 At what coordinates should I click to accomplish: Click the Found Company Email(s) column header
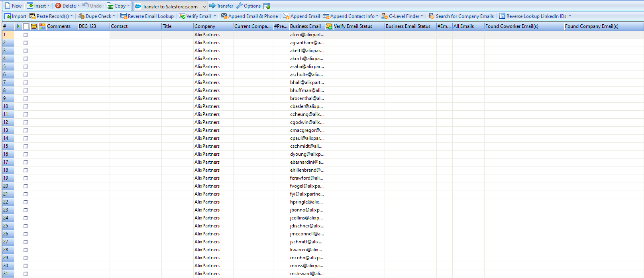click(x=604, y=26)
